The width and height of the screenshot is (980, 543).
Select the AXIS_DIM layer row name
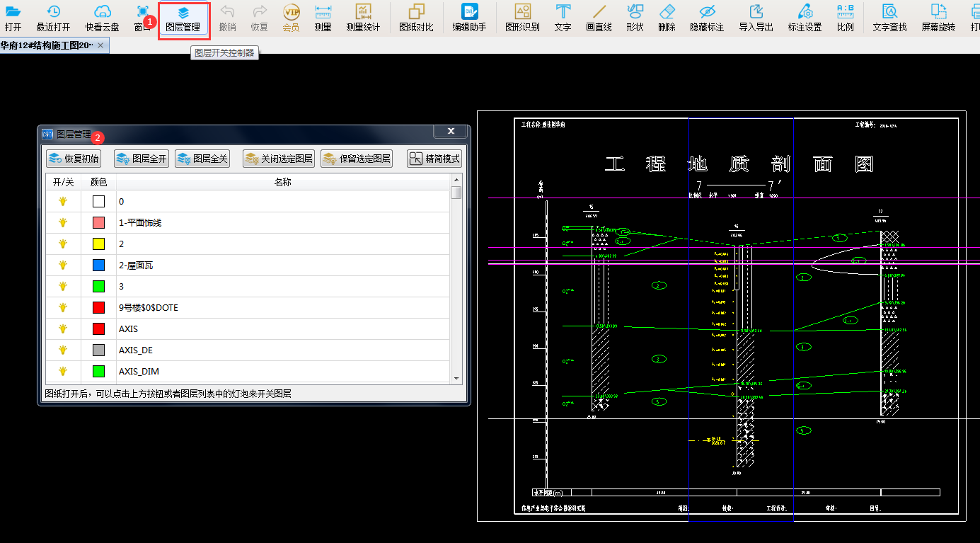click(x=139, y=372)
